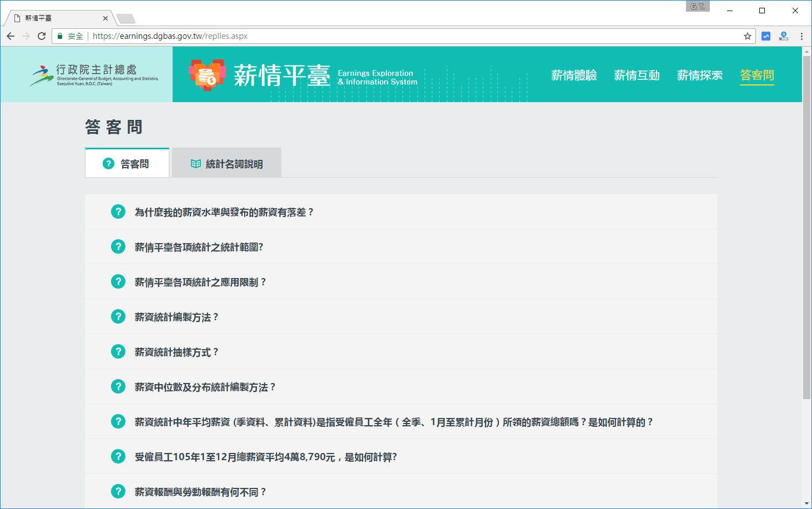The height and width of the screenshot is (509, 812).
Task: Expand question 薪資報酬與勞動報酬有何不同
Action: [x=200, y=492]
